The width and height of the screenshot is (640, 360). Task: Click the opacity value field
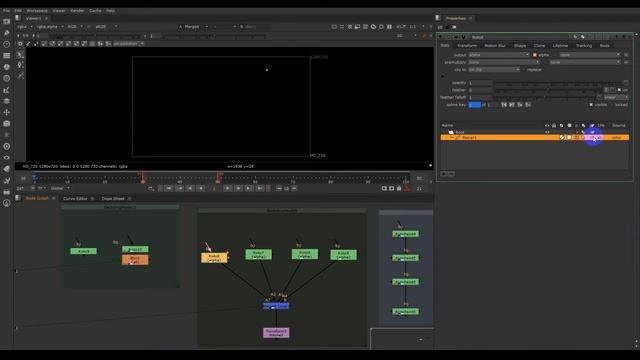[480, 83]
